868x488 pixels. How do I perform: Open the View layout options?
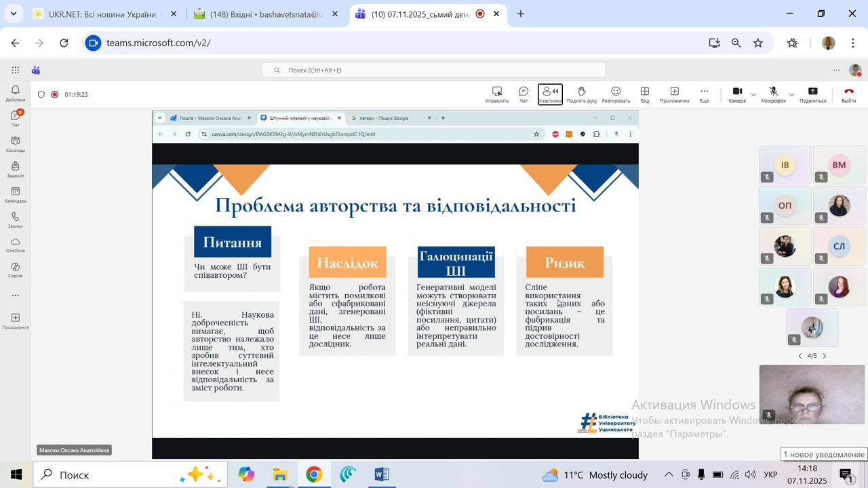[644, 94]
